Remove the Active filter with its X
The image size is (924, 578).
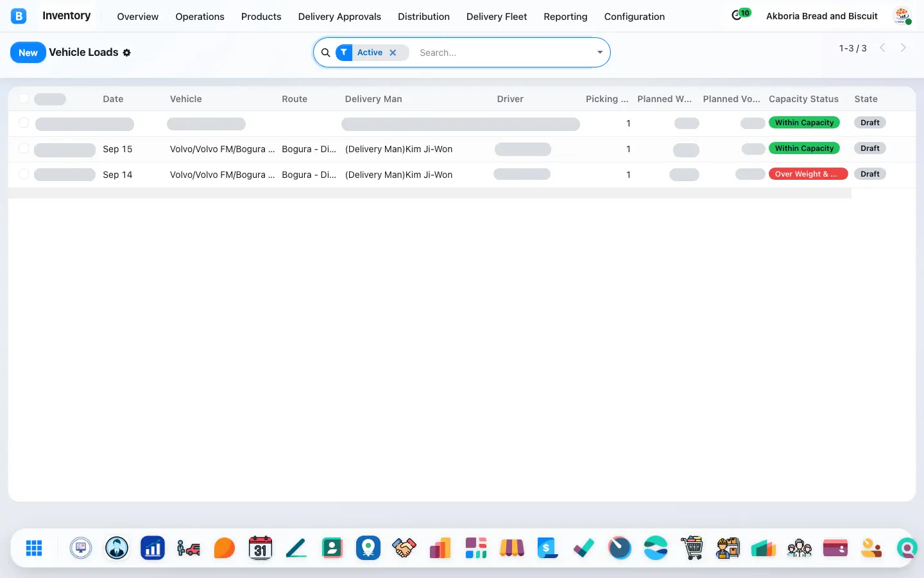[393, 53]
